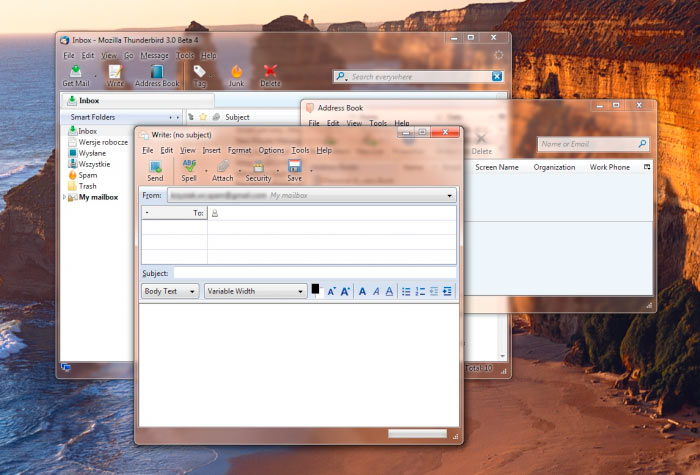
Task: Open the Options menu in Write window
Action: click(271, 150)
